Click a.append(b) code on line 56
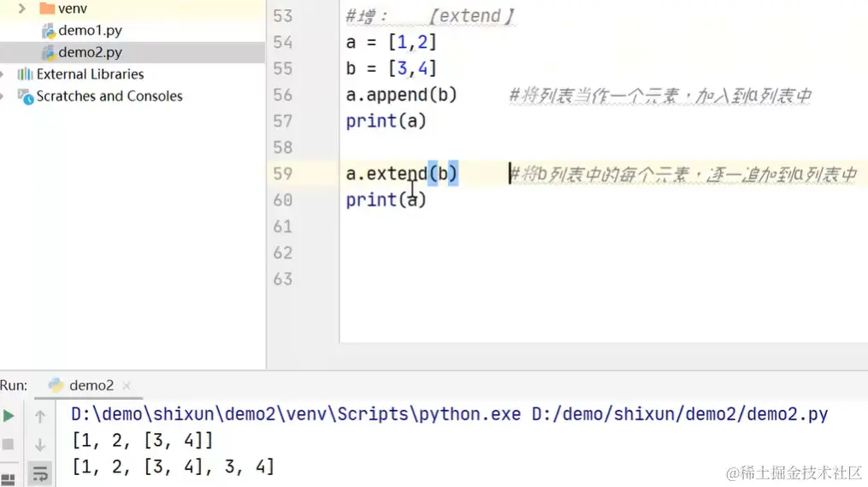 point(401,95)
